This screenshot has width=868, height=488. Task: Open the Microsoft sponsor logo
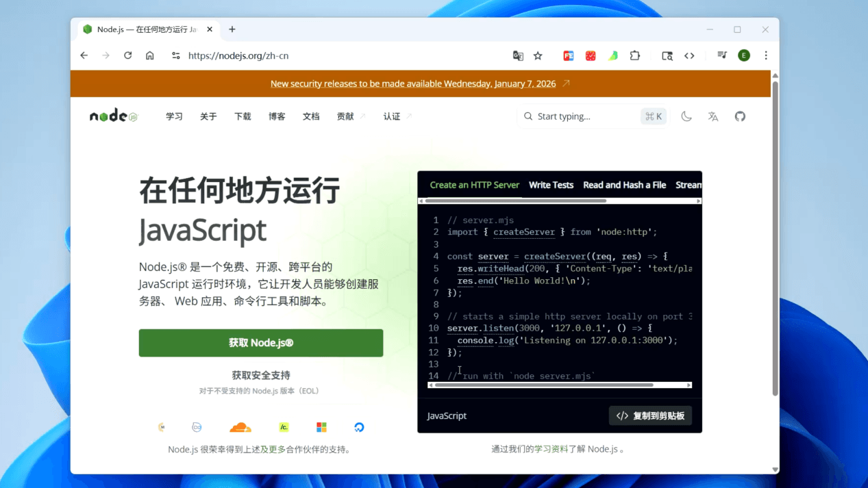coord(321,427)
